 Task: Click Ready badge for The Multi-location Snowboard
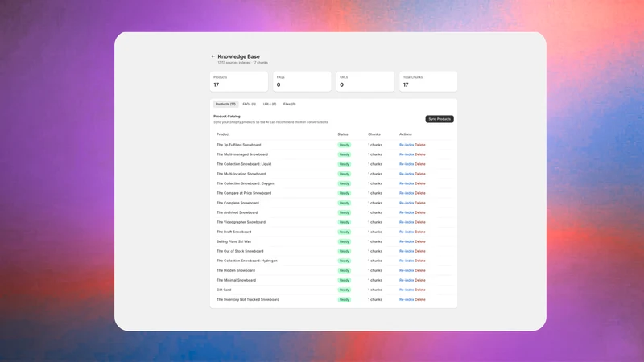click(345, 174)
